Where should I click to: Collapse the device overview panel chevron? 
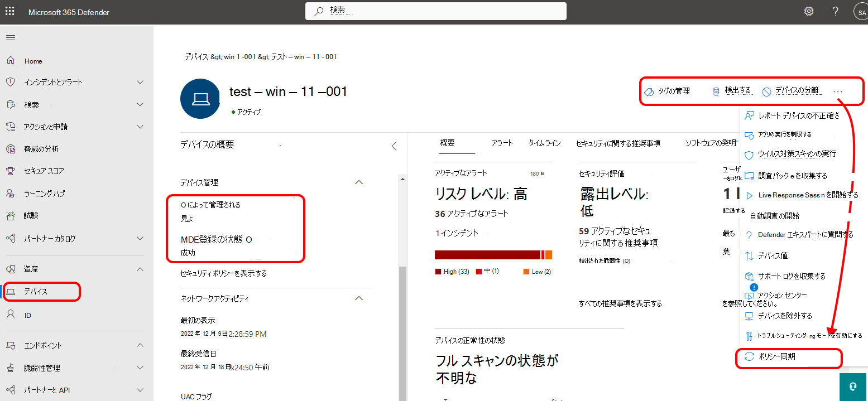click(x=394, y=146)
